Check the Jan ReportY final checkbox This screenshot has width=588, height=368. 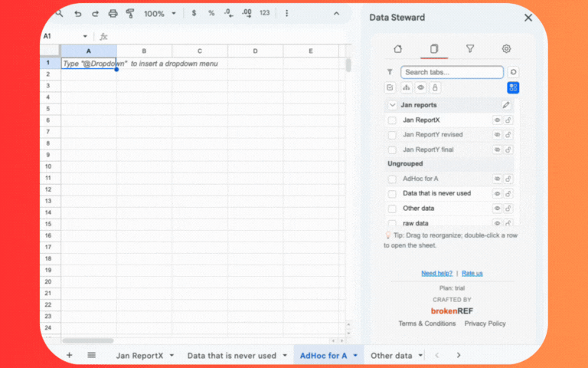point(392,149)
